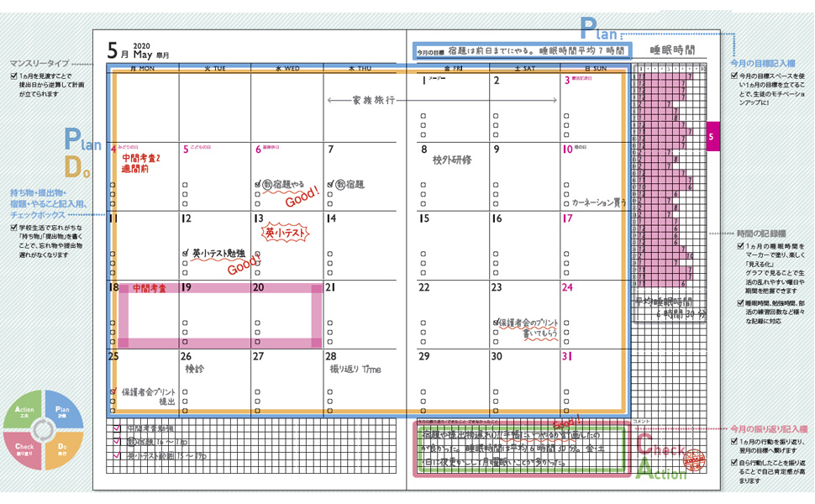This screenshot has width=815, height=504.
Task: Toggle the 保護者会のプリント checkbox on May 23
Action: pos(496,323)
